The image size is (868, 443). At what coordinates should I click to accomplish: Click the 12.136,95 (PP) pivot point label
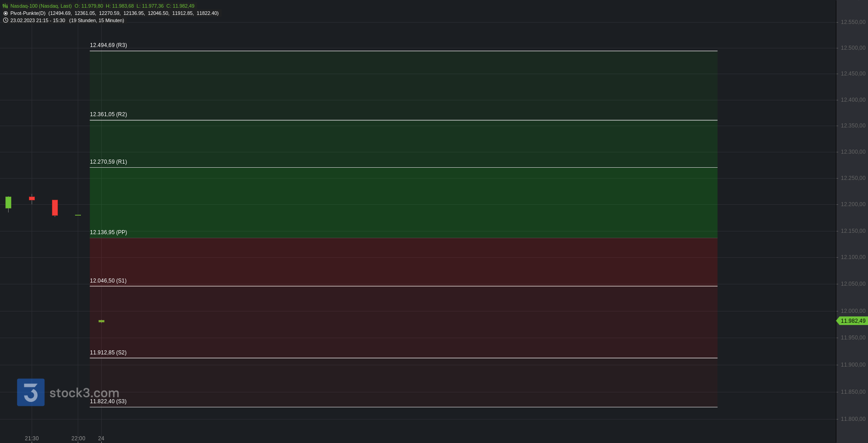[108, 232]
